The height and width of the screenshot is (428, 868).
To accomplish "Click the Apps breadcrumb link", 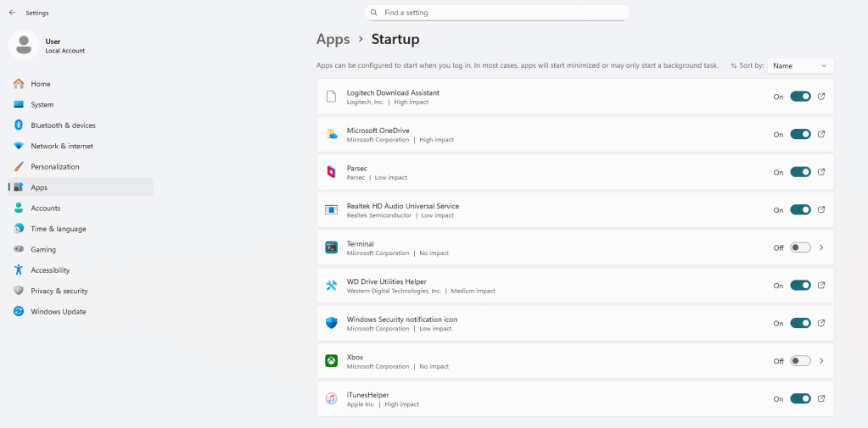I will click(x=333, y=39).
